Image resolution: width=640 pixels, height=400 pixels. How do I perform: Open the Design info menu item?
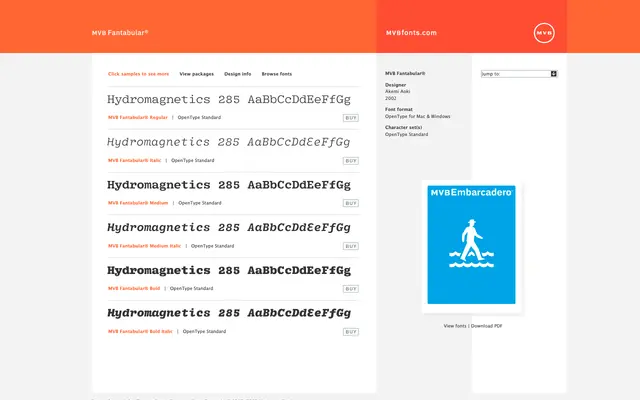pyautogui.click(x=238, y=74)
